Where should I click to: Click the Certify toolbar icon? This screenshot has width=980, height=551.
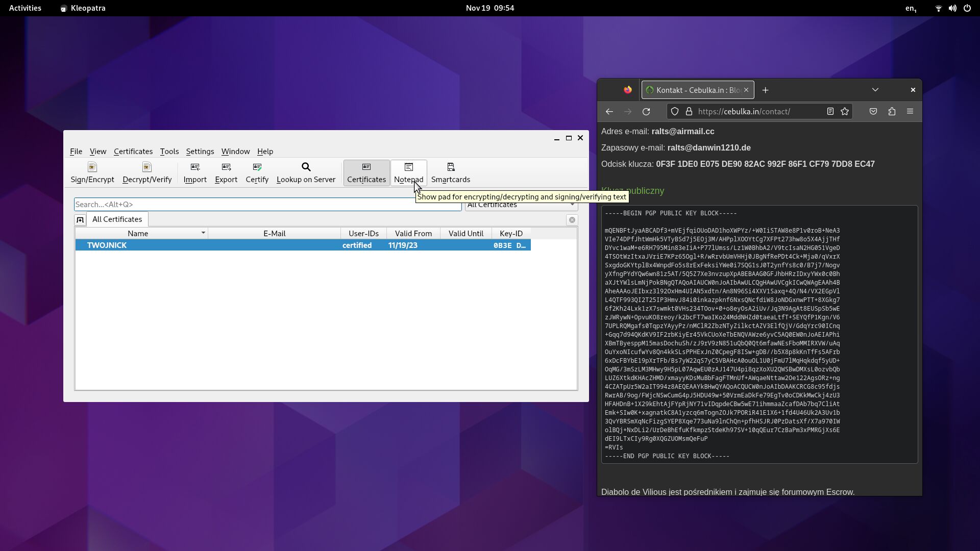(257, 172)
